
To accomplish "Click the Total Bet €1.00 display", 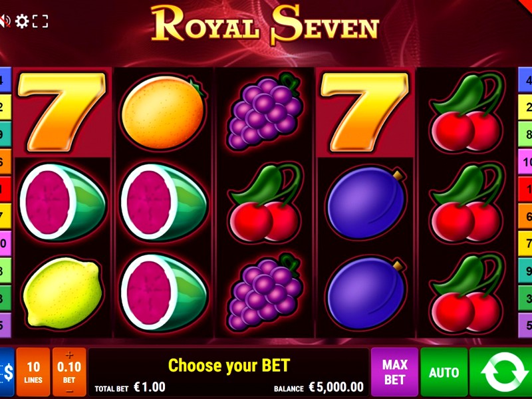I will [130, 387].
